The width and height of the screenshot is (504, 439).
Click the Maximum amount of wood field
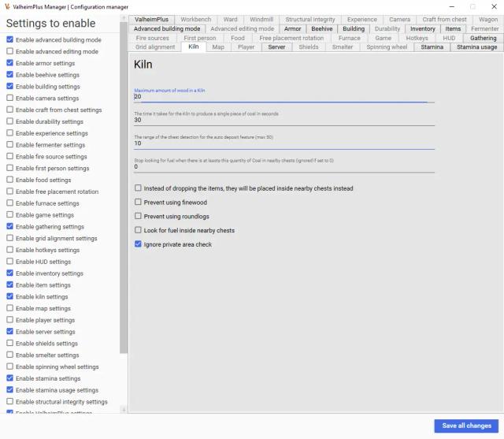[x=284, y=96]
